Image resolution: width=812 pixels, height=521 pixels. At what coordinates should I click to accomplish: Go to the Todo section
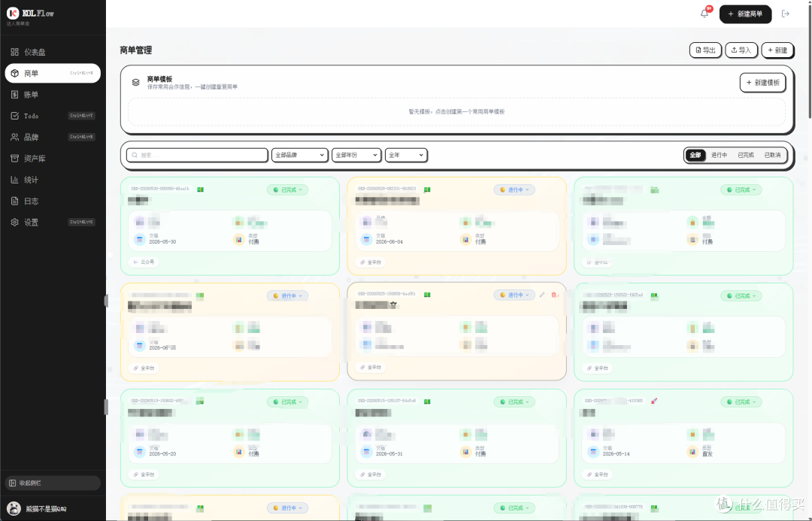pos(53,116)
